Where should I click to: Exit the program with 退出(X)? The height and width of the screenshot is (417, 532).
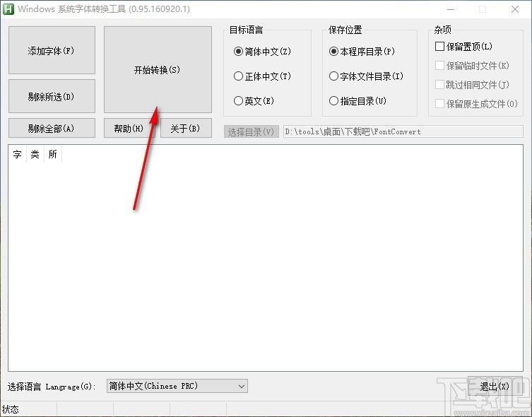(495, 386)
